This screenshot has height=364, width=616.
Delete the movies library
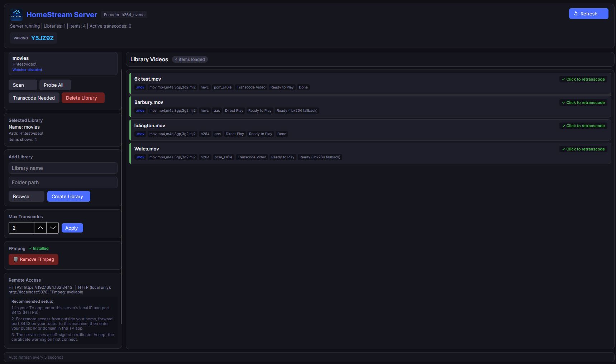(83, 98)
